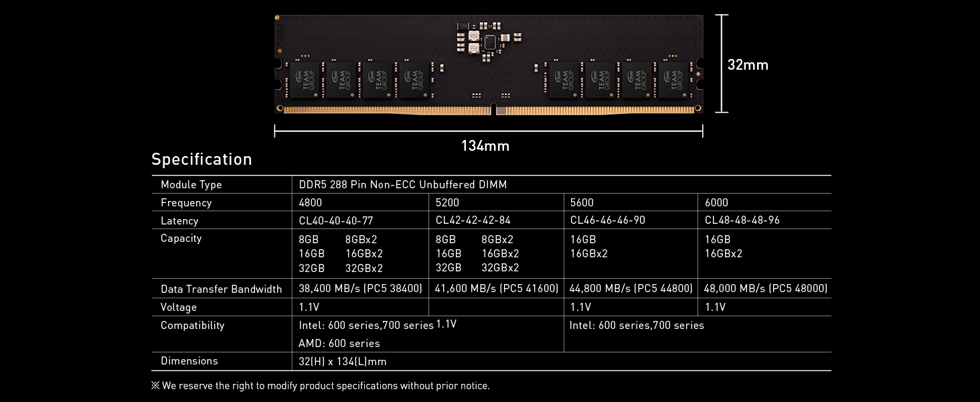
Task: Select the Data Transfer Bandwidth label
Action: (x=221, y=289)
